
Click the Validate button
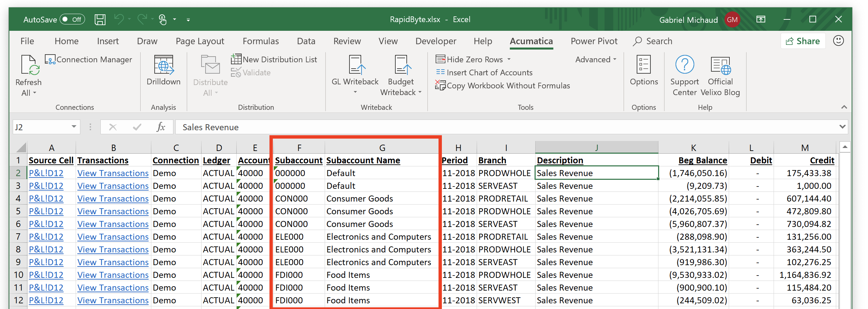251,72
